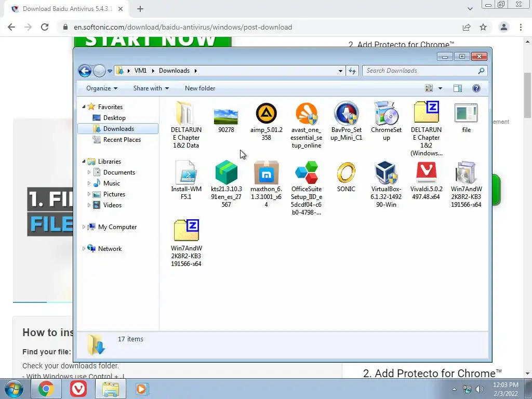The image size is (532, 399).
Task: Select the avast_one_essential_setup_online file
Action: click(x=306, y=126)
